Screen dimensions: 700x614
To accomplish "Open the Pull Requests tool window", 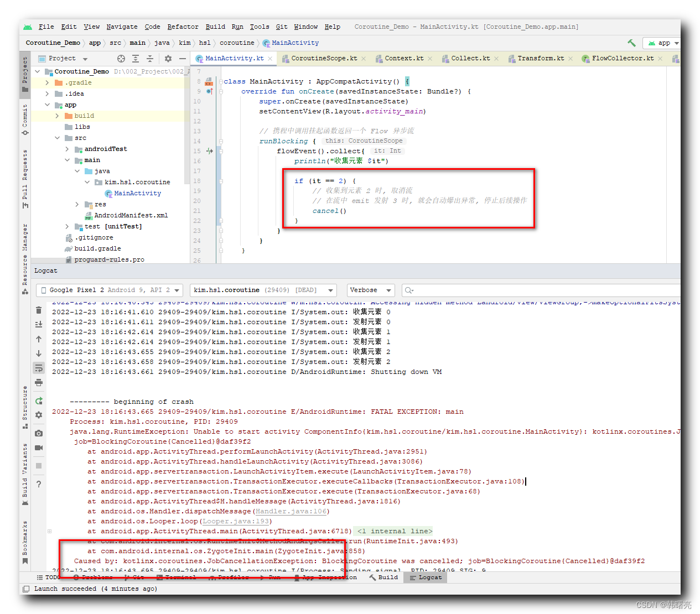I will 25,179.
